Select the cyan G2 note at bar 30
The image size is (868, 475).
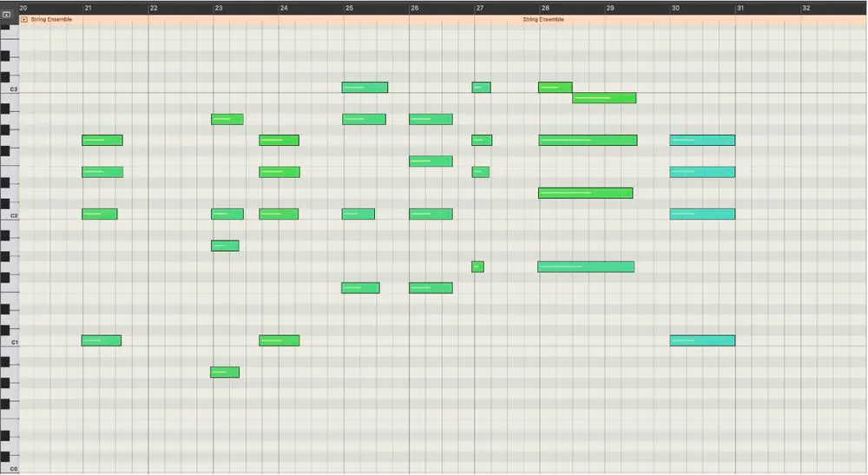click(702, 140)
